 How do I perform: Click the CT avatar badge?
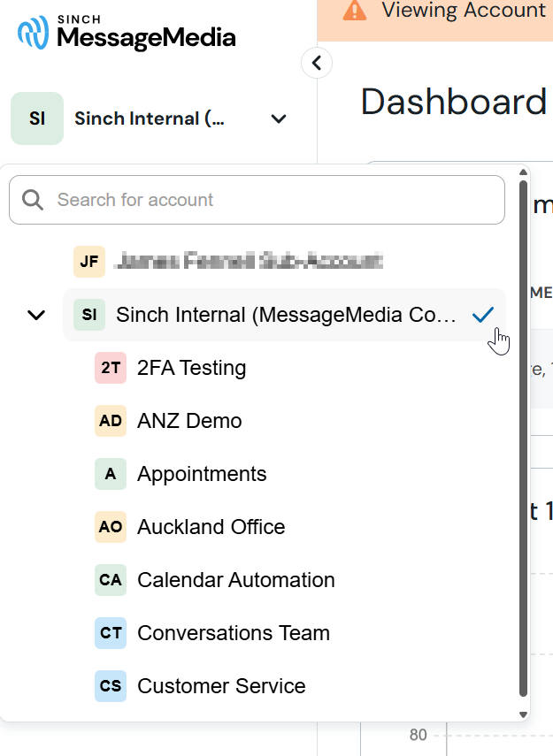click(111, 633)
